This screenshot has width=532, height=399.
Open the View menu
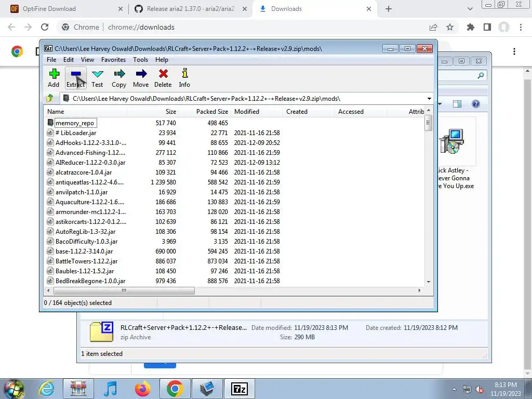[x=87, y=60]
